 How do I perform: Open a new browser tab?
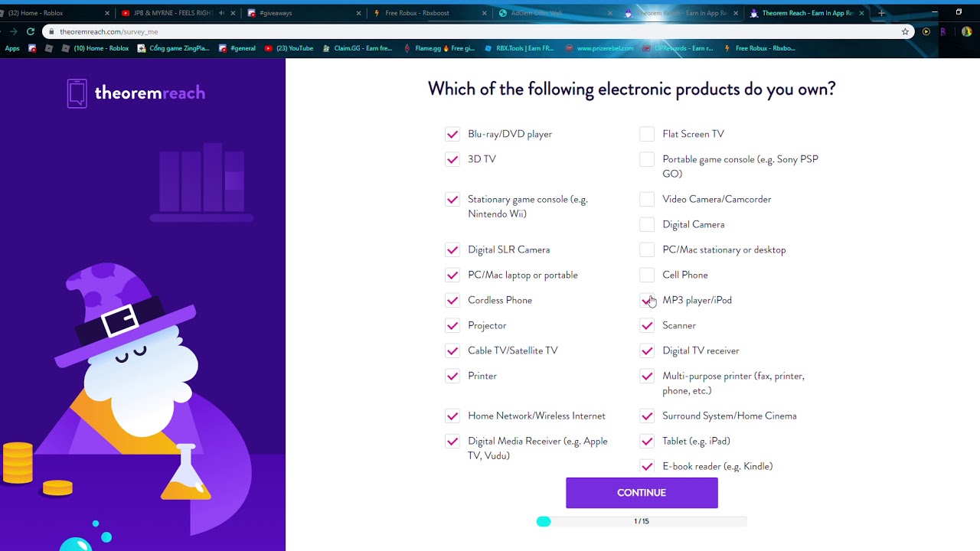881,13
